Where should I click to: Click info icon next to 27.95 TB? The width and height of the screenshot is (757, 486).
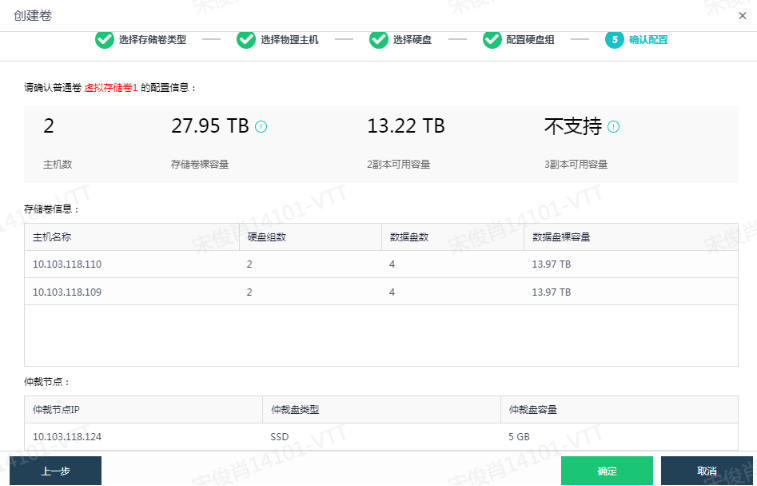pos(262,127)
